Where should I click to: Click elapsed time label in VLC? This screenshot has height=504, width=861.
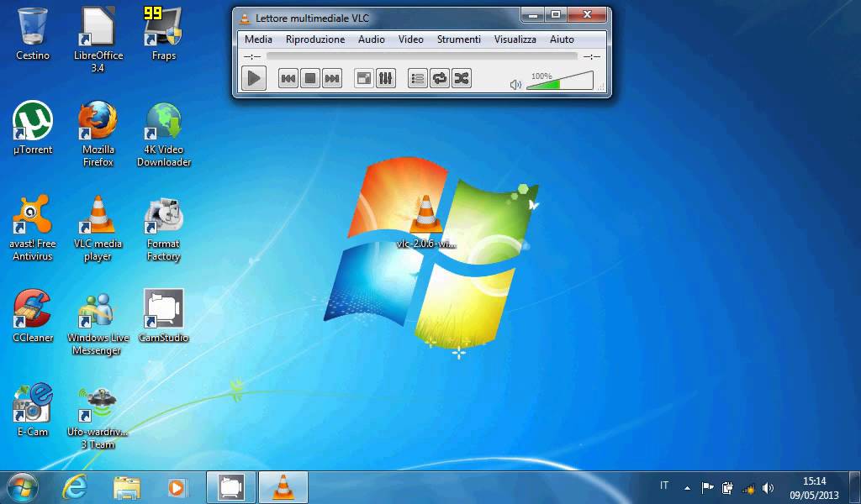(x=252, y=56)
